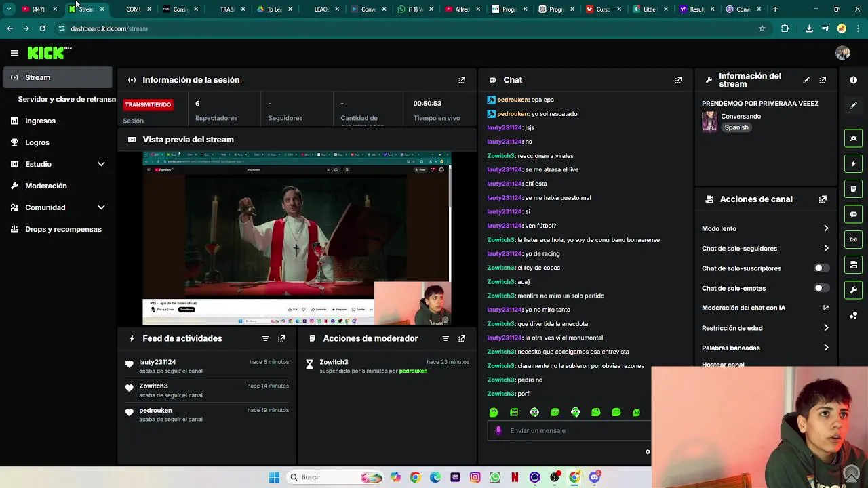Click the Spanish language tag
This screenshot has width=868, height=488.
coord(736,127)
